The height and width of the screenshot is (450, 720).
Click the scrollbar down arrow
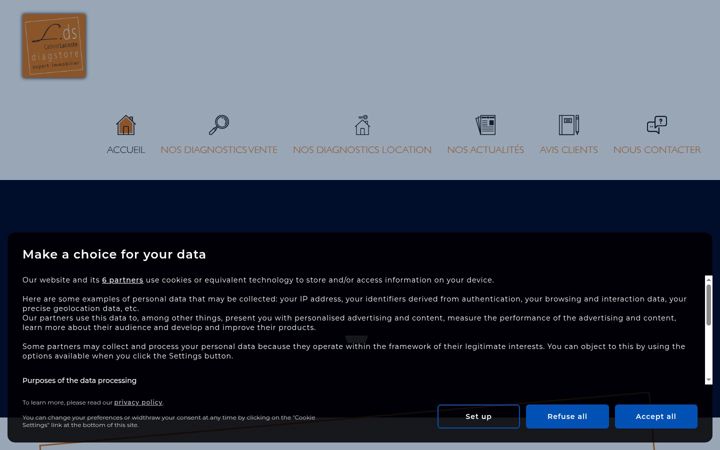(709, 381)
